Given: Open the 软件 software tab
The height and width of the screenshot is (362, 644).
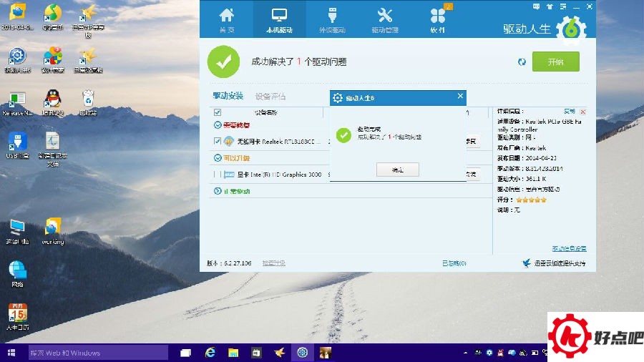Looking at the screenshot, I should coord(438,19).
